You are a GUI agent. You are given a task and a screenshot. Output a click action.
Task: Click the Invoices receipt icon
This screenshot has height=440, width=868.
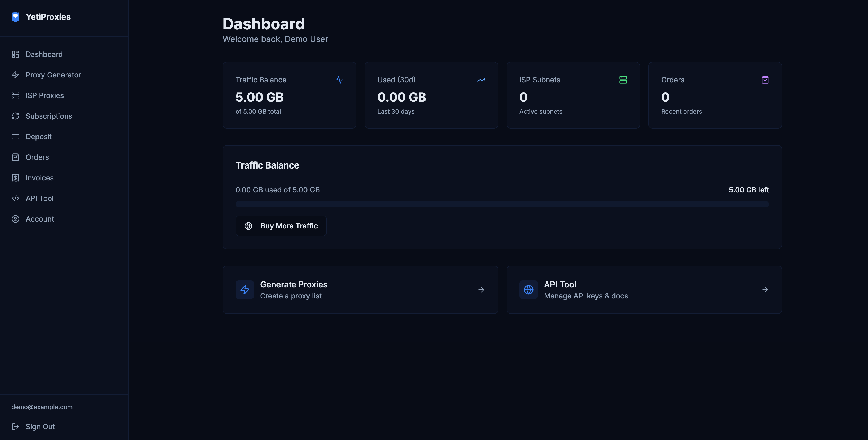[15, 178]
